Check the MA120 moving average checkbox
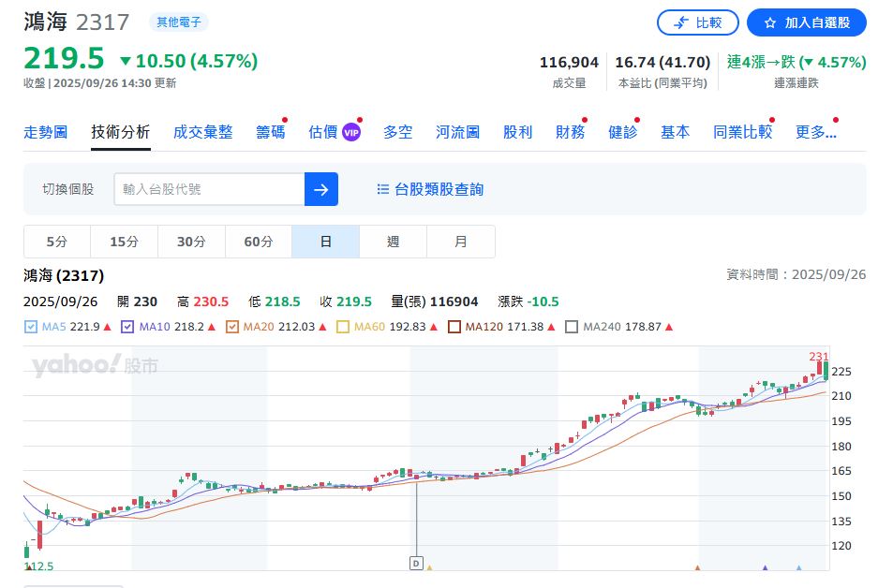This screenshot has width=893, height=588. (454, 327)
